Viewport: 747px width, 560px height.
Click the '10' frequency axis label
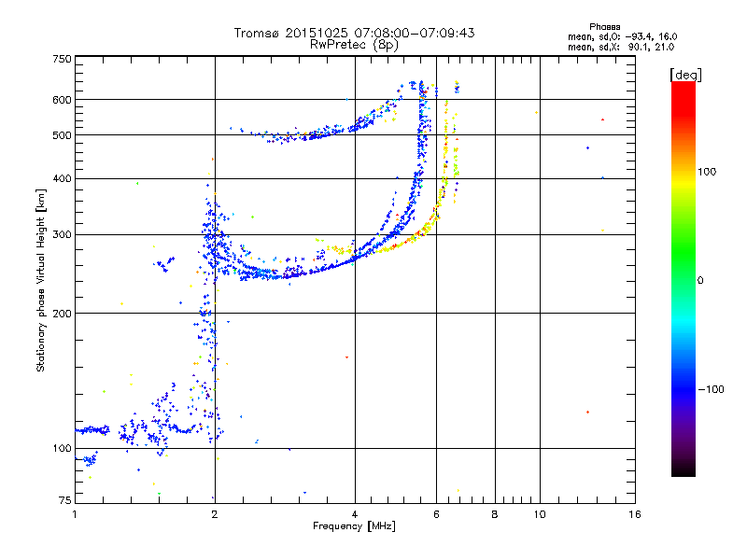pyautogui.click(x=540, y=514)
